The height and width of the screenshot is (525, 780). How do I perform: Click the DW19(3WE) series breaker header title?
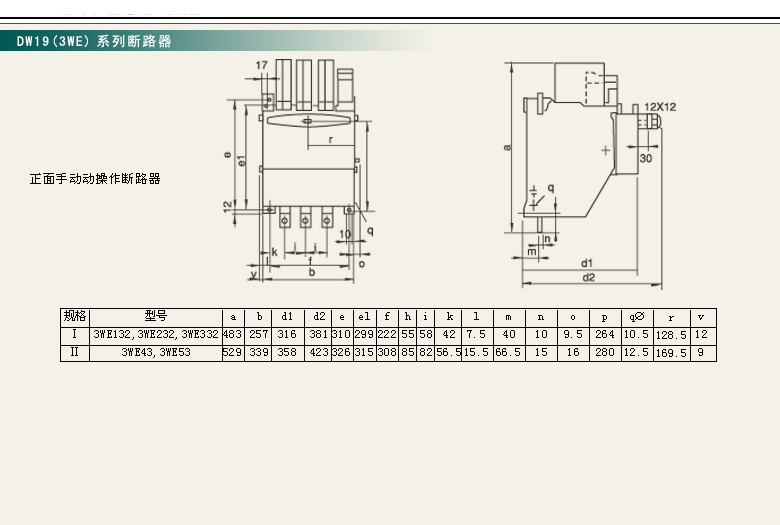tap(94, 42)
